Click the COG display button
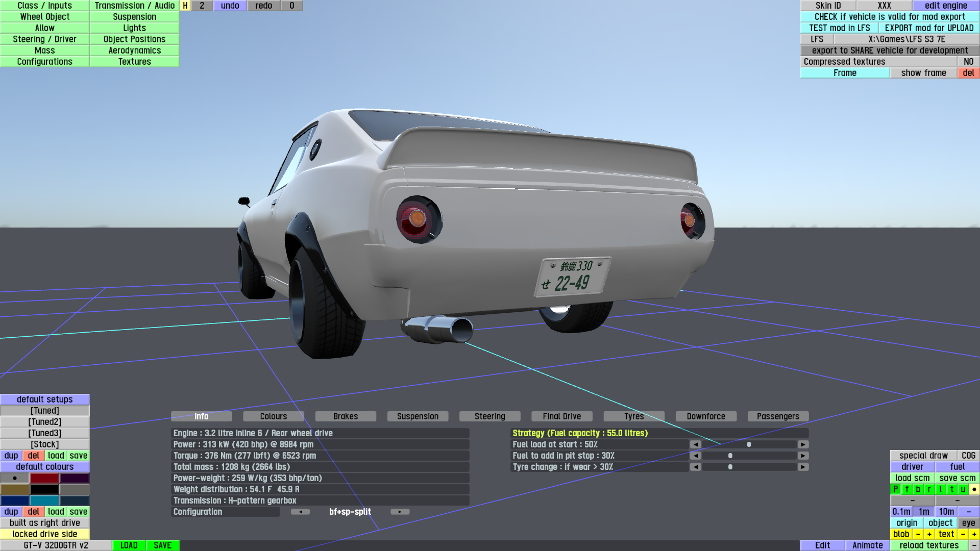This screenshot has height=551, width=980. 968,456
